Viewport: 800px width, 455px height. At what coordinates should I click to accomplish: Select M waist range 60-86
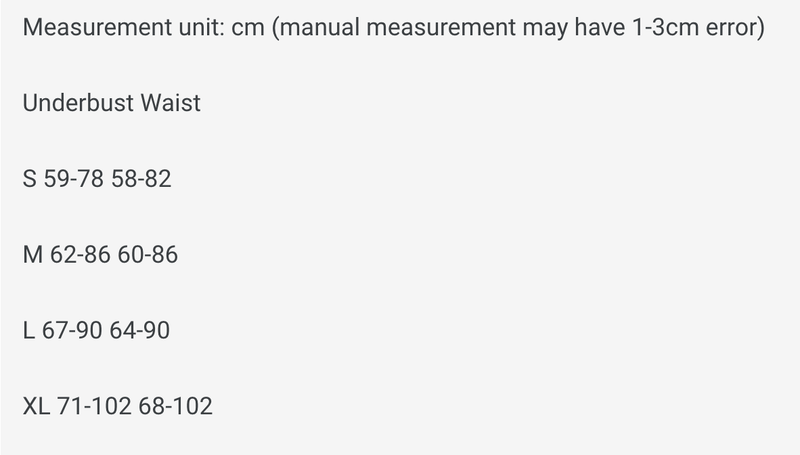click(x=148, y=255)
